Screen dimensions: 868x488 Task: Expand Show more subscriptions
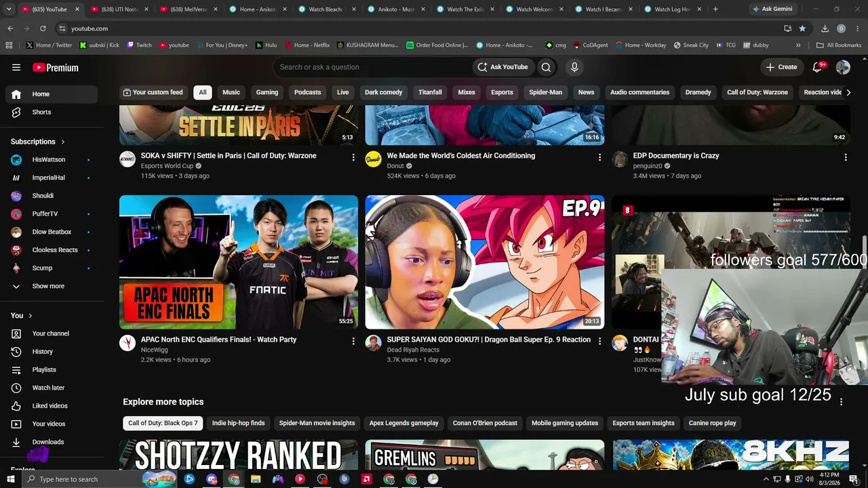click(52, 286)
